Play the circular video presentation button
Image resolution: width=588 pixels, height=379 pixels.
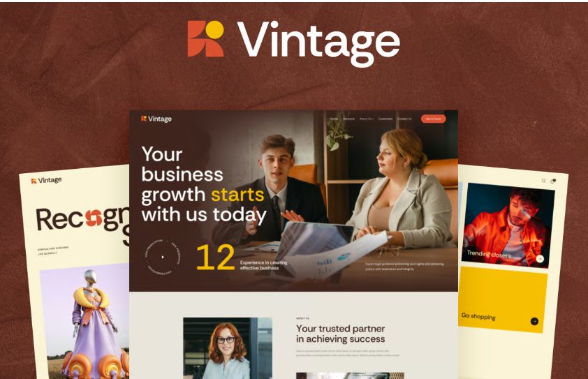pos(163,257)
